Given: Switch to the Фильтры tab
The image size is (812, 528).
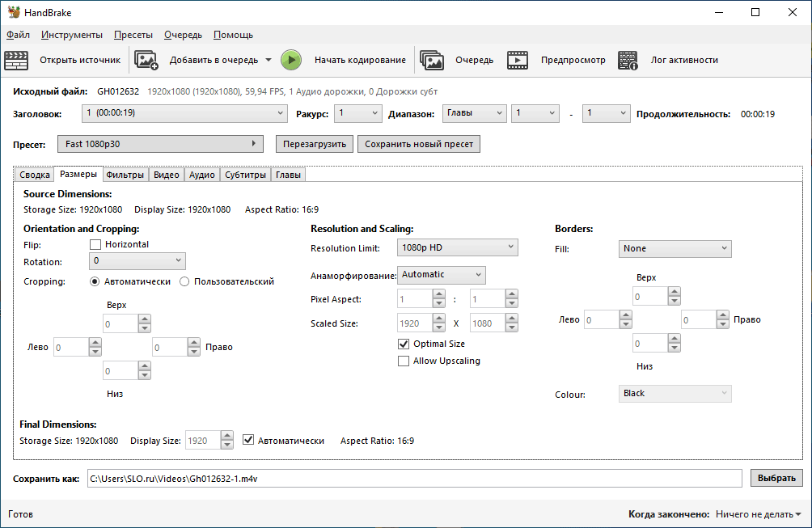Looking at the screenshot, I should tap(125, 175).
